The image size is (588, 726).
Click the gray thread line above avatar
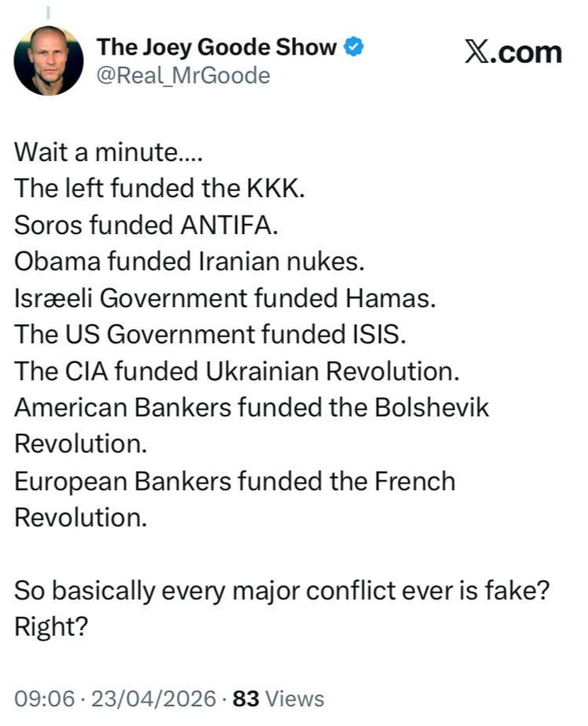click(48, 13)
